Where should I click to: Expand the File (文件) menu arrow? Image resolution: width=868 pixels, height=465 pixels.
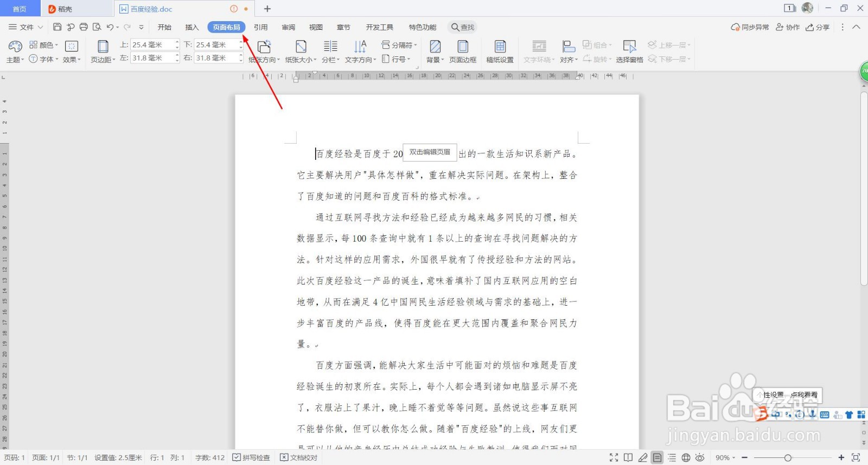tap(40, 27)
